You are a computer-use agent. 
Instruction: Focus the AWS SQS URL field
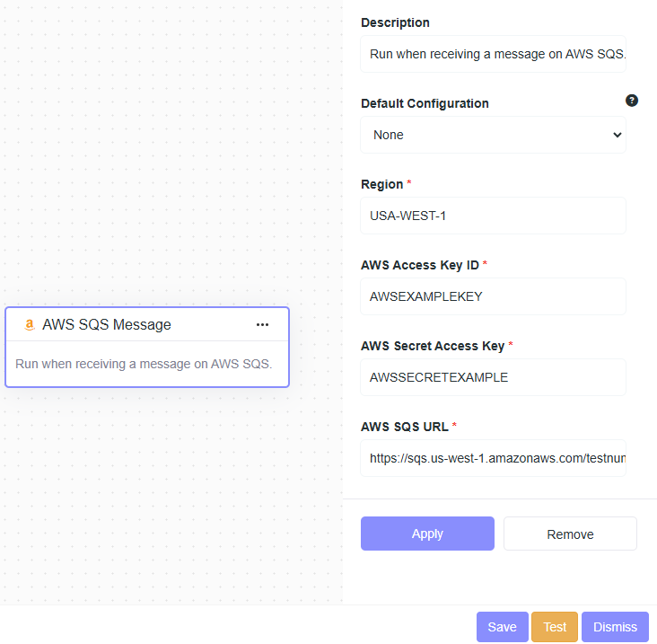click(493, 458)
